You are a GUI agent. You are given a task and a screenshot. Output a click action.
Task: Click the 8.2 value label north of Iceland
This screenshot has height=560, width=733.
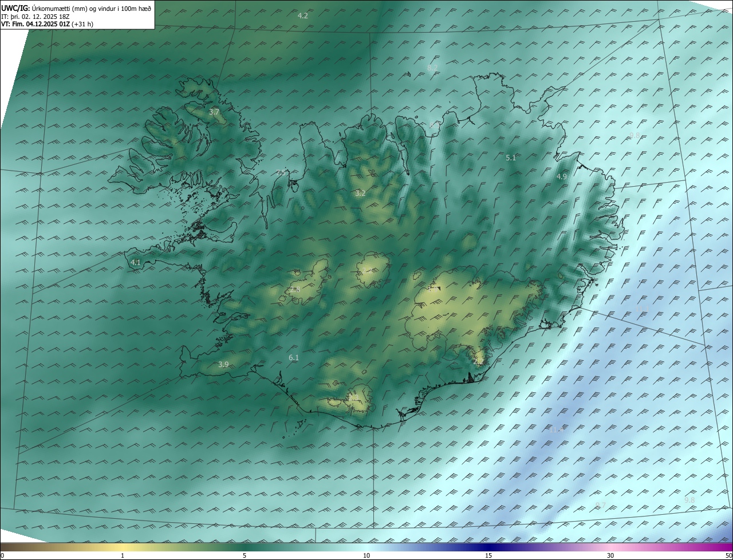(432, 68)
